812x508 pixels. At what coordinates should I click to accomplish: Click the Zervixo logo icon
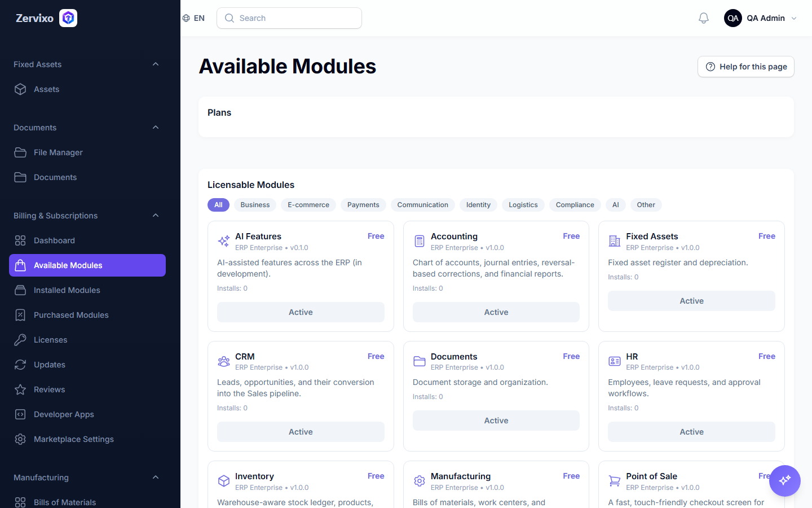click(68, 18)
